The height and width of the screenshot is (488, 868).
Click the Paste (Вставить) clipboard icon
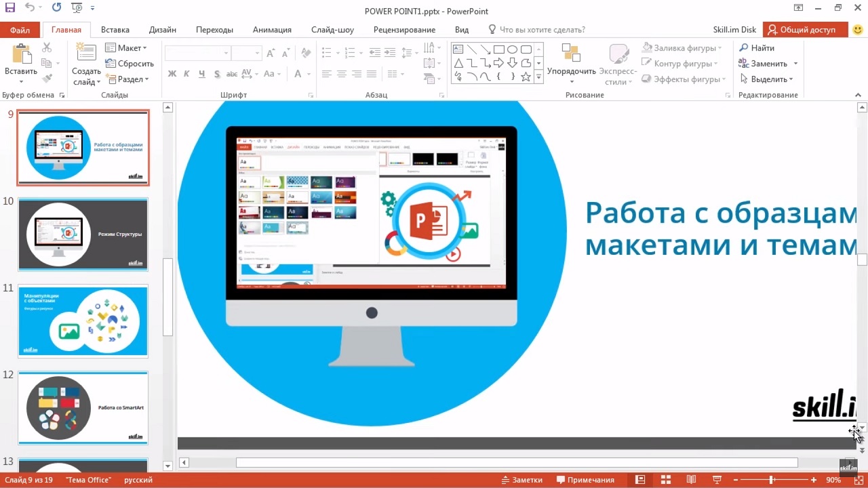pyautogui.click(x=20, y=56)
